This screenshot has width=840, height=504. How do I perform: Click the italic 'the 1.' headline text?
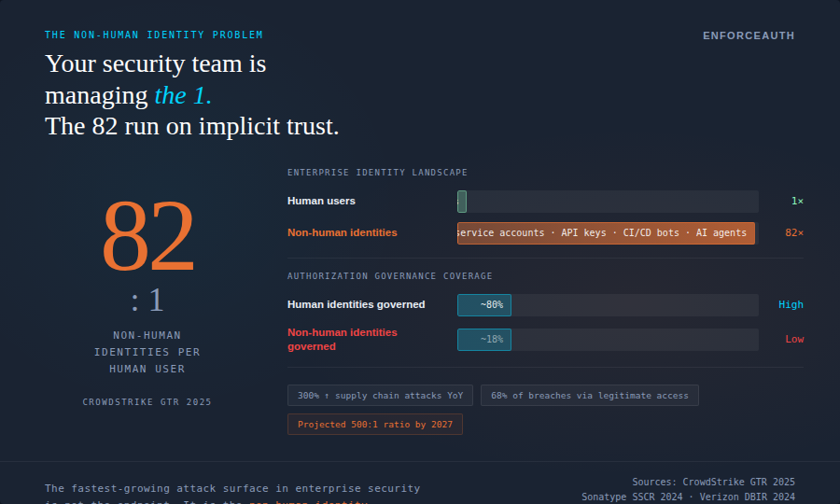pyautogui.click(x=183, y=95)
